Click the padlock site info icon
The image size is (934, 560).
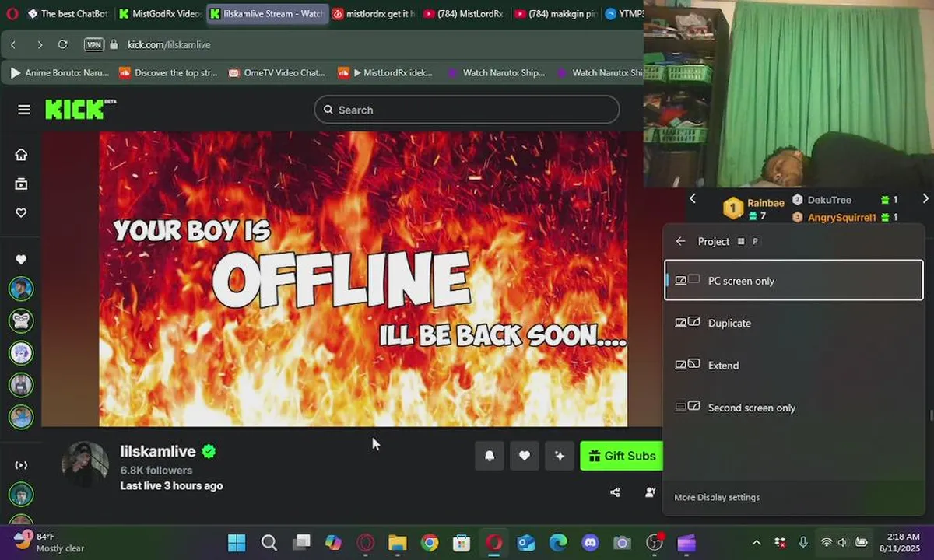click(x=114, y=44)
